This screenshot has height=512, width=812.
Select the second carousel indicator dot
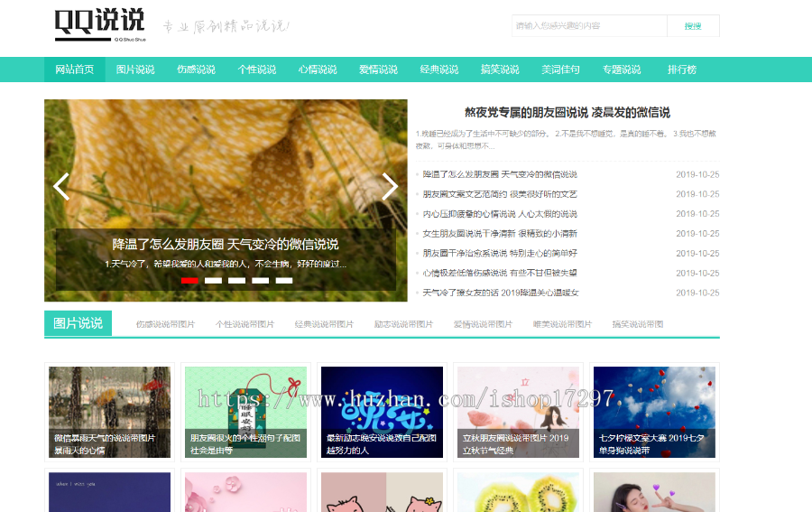213,280
